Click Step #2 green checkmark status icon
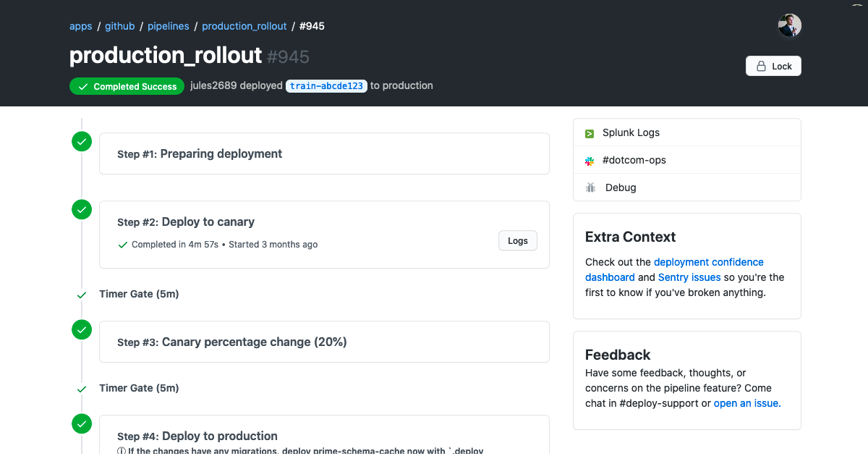Image resolution: width=868 pixels, height=456 pixels. [82, 210]
